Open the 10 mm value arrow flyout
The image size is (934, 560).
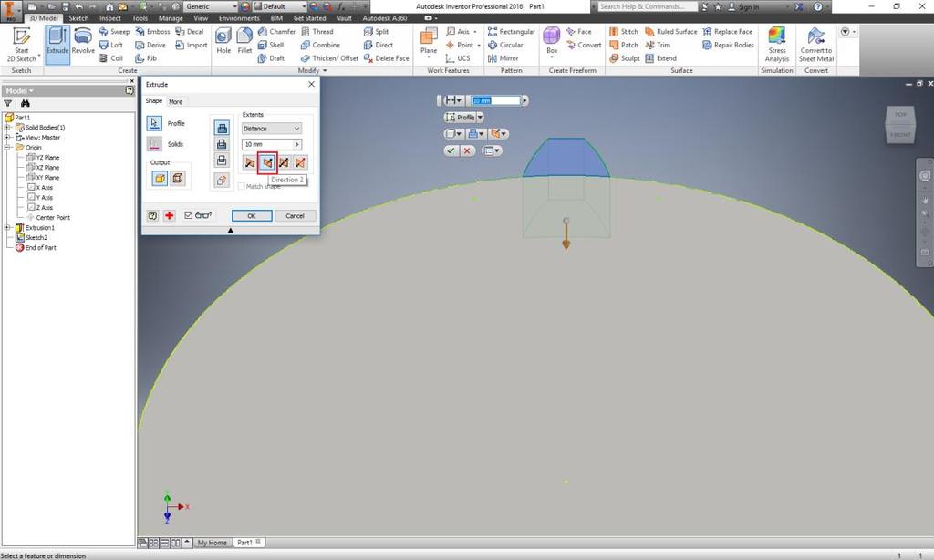point(296,144)
